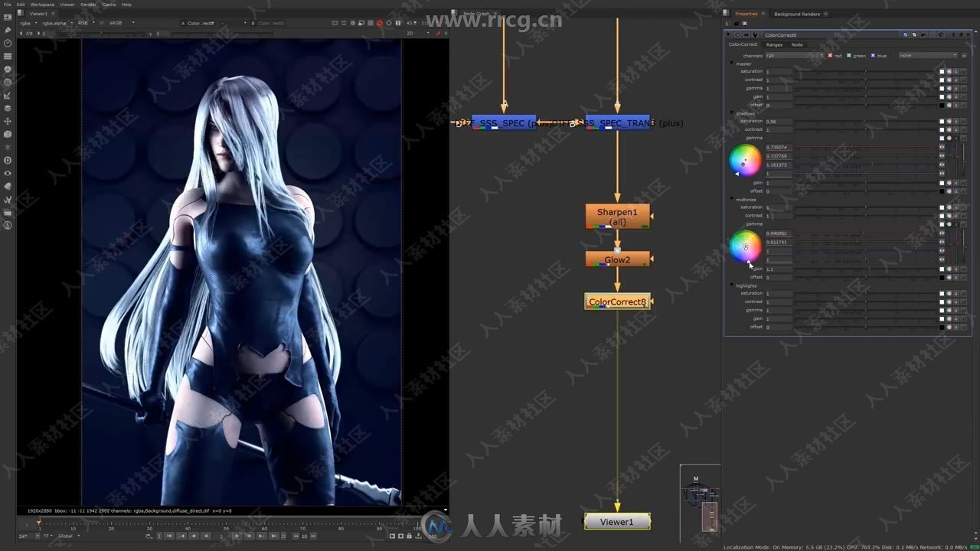Switch to the Ranges tab
Viewport: 980px width, 551px height.
(774, 44)
